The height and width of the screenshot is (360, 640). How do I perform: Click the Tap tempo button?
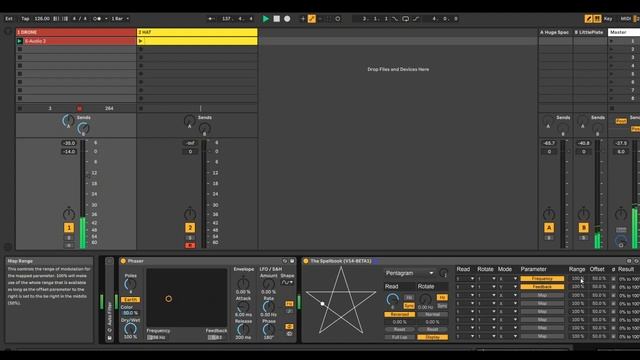(25, 19)
